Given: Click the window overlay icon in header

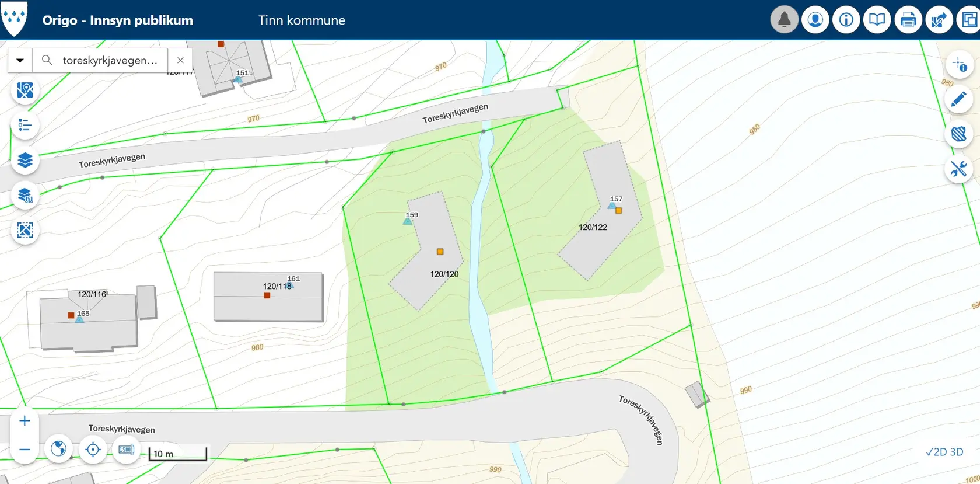Looking at the screenshot, I should (x=969, y=20).
